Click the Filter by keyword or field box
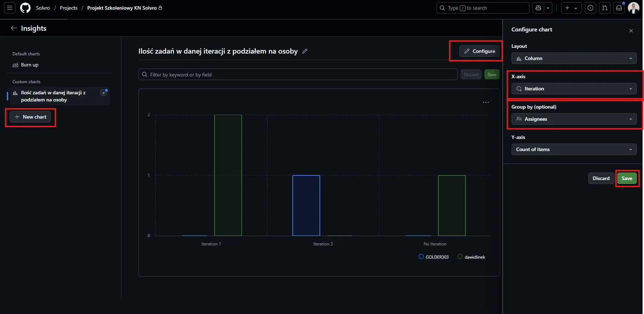This screenshot has height=314, width=644. point(298,75)
